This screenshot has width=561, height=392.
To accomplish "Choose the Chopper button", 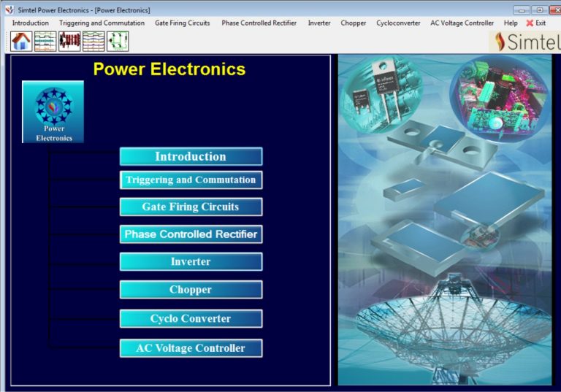I will [191, 289].
